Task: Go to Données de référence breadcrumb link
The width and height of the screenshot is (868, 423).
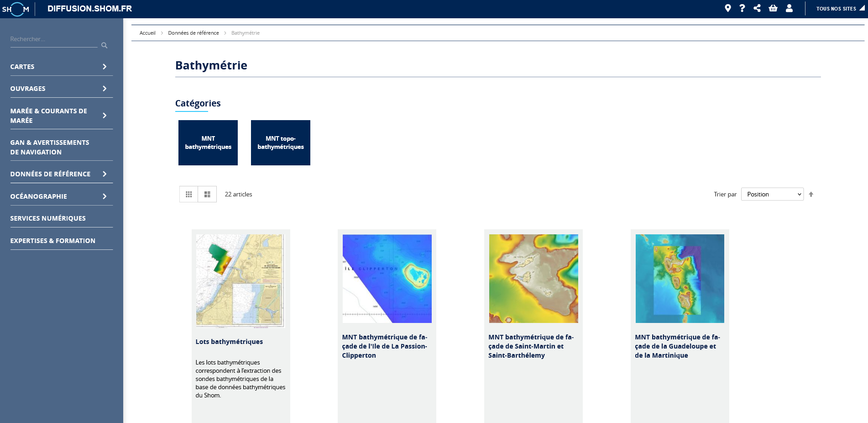Action: tap(193, 33)
